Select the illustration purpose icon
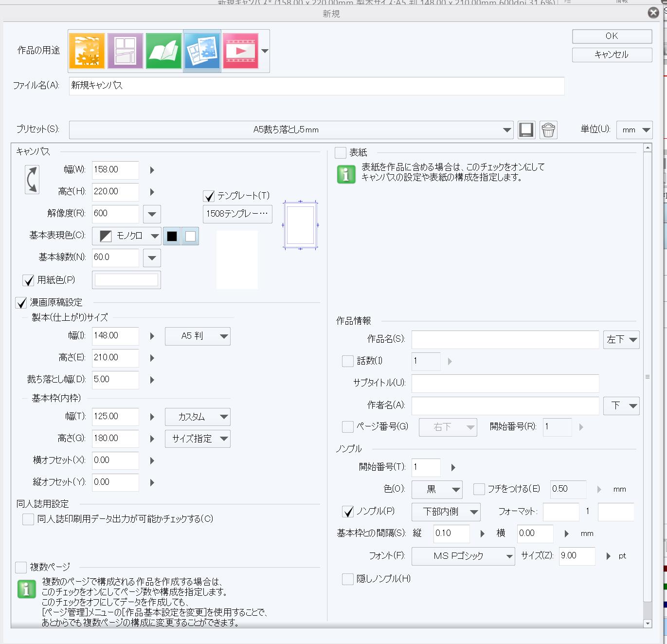This screenshot has width=667, height=644. (x=86, y=50)
